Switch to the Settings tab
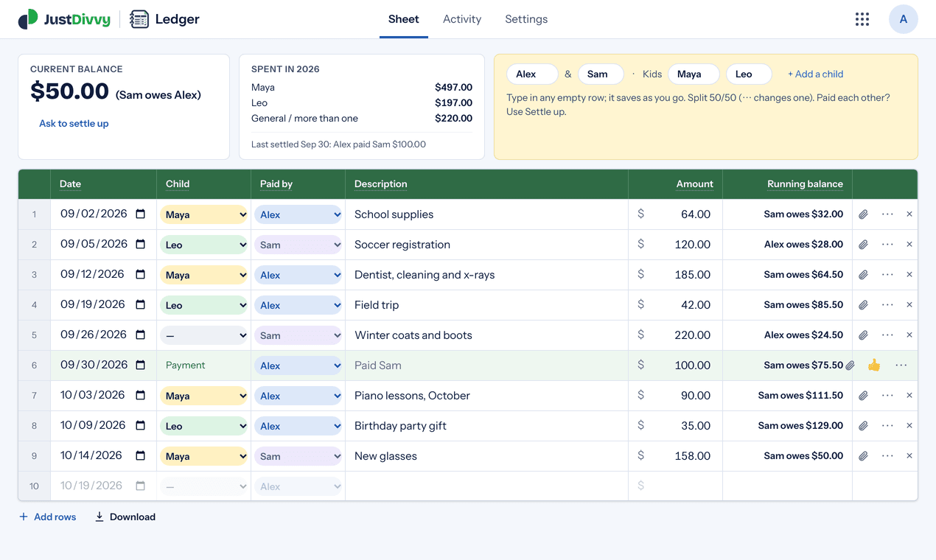 pyautogui.click(x=526, y=19)
